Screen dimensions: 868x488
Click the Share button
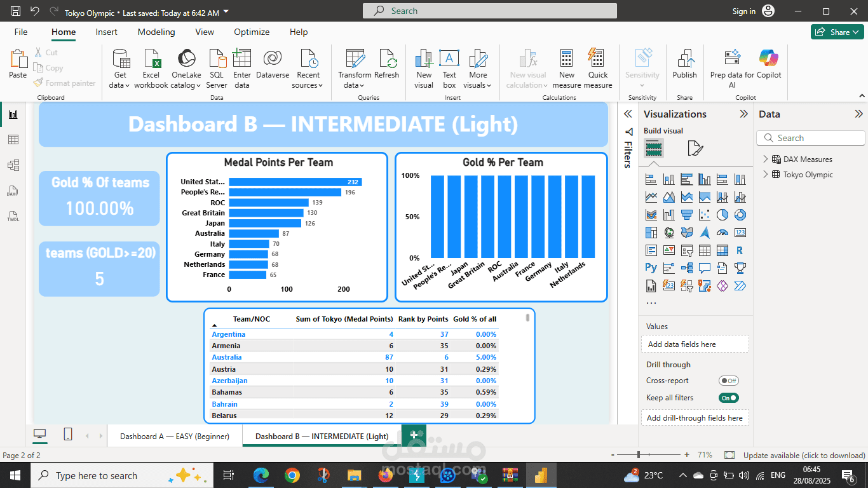[837, 32]
